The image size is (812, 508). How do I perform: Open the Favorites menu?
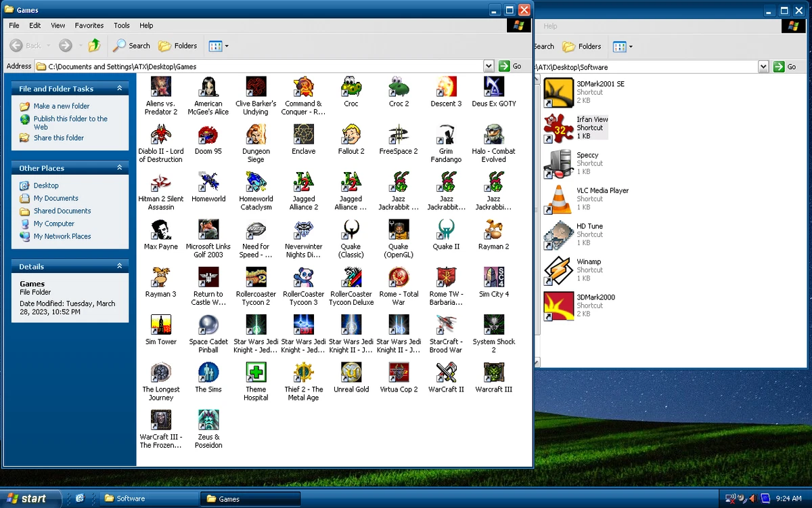(89, 25)
